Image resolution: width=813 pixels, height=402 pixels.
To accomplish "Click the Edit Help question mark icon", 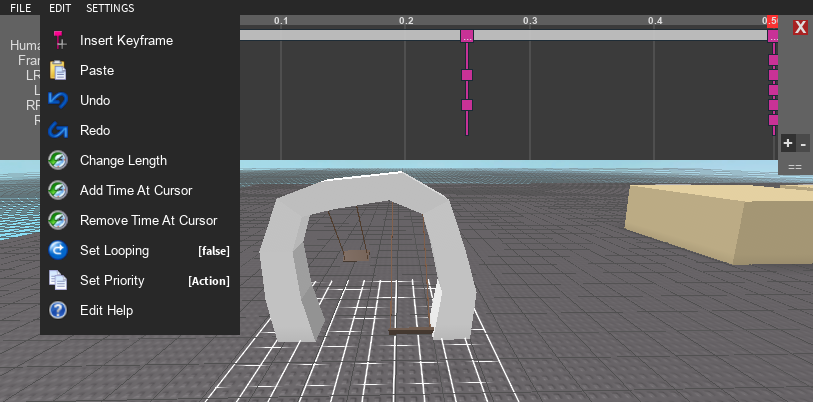I will (x=58, y=310).
